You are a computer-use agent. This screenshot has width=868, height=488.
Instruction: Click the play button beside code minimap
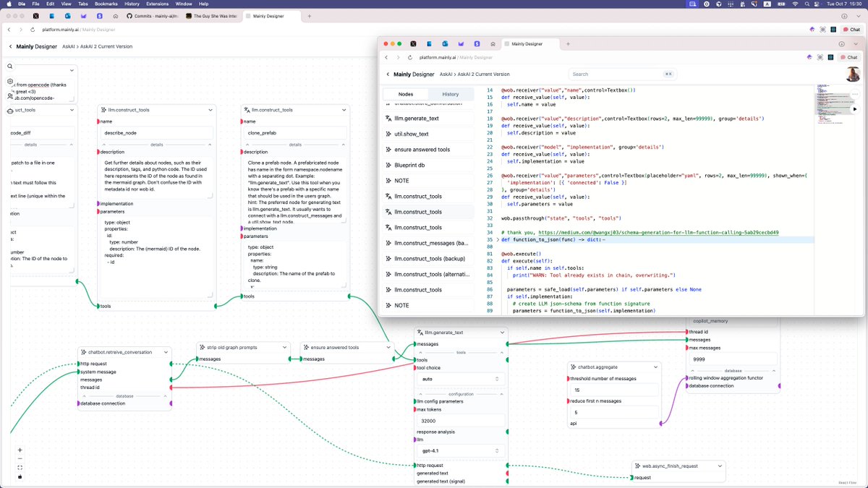pyautogui.click(x=854, y=109)
